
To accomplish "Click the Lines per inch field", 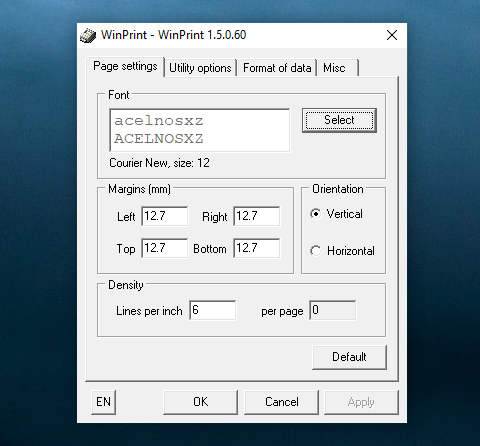I will (213, 310).
